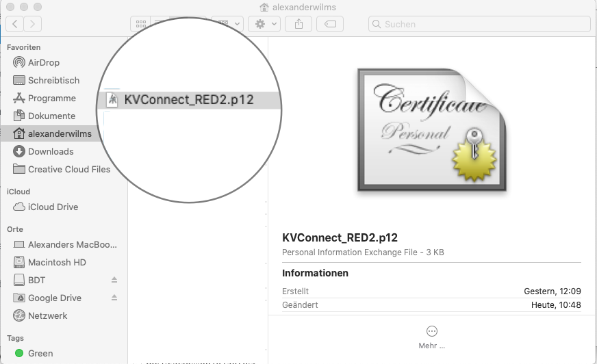Click the edit tags toolbar button
The image size is (597, 364).
(330, 24)
